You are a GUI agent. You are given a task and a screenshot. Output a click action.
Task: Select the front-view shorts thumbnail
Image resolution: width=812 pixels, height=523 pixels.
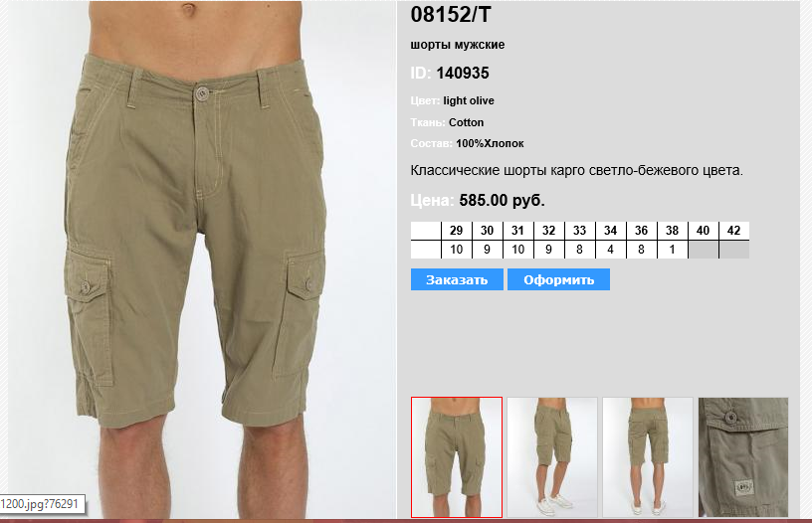pos(456,456)
